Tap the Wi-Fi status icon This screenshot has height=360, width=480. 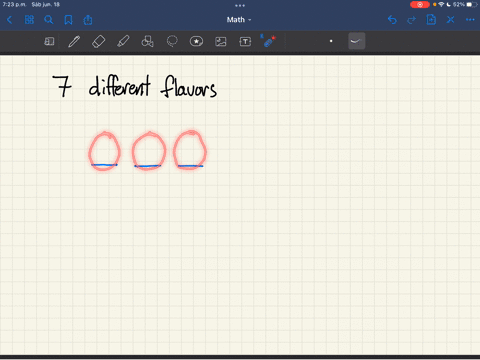pyautogui.click(x=441, y=5)
